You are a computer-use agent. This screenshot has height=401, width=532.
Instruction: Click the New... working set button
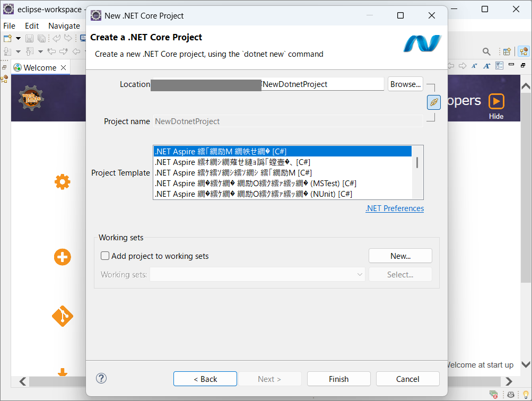(400, 256)
